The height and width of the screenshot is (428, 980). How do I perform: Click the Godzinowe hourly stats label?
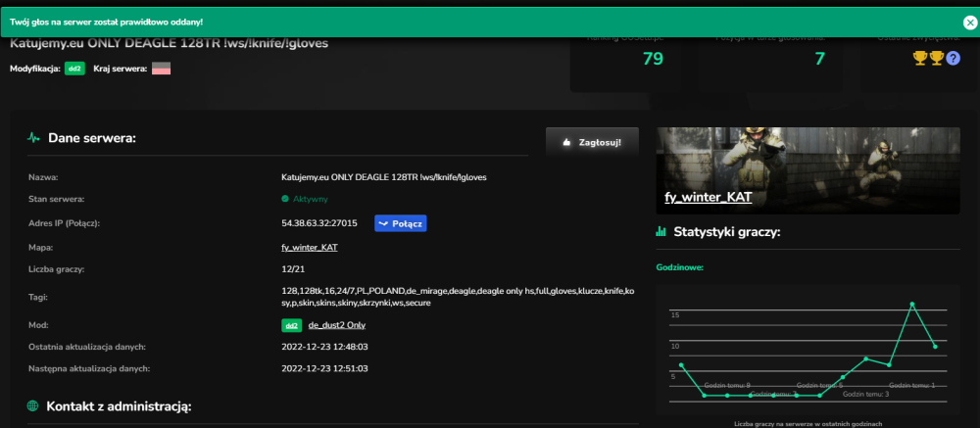point(679,267)
